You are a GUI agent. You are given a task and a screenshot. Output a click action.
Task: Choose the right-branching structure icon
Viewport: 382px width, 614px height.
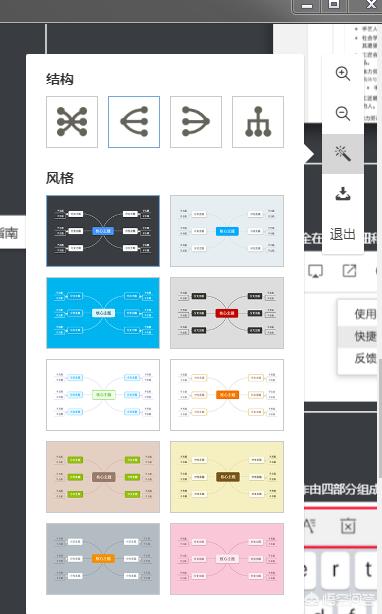coord(196,122)
